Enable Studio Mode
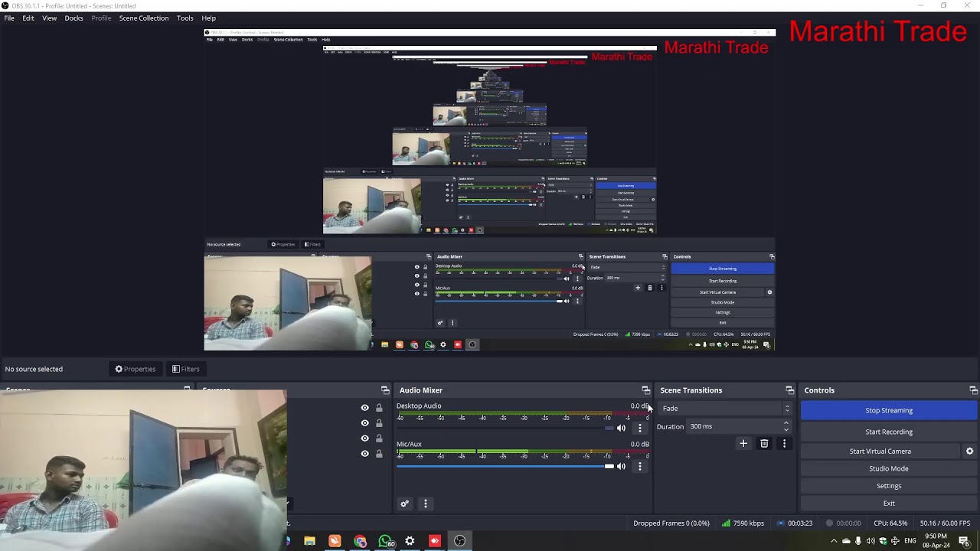This screenshot has height=551, width=980. [x=889, y=468]
